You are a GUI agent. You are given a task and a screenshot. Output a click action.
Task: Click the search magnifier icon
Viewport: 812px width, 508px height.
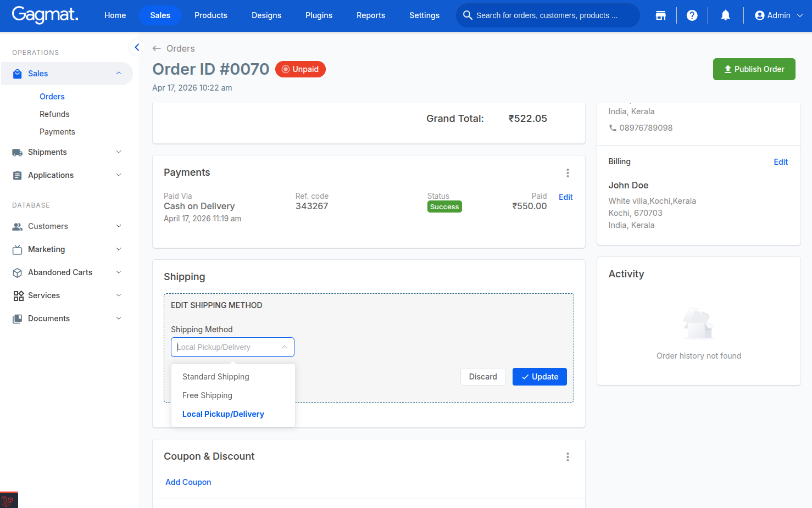[468, 15]
